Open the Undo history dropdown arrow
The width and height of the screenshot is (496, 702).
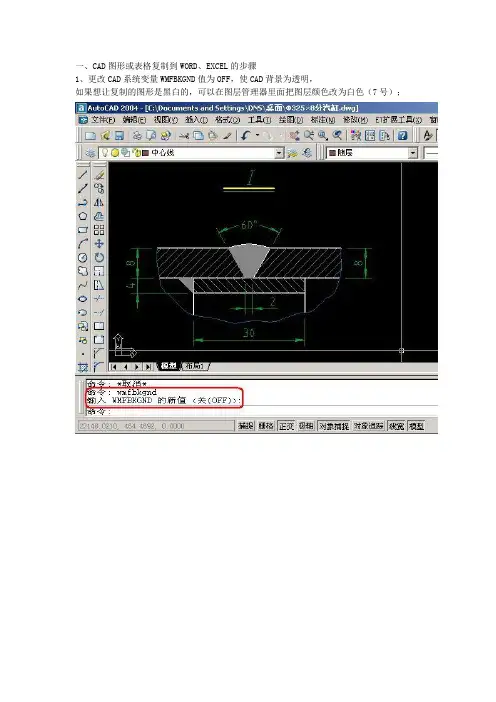pos(257,136)
